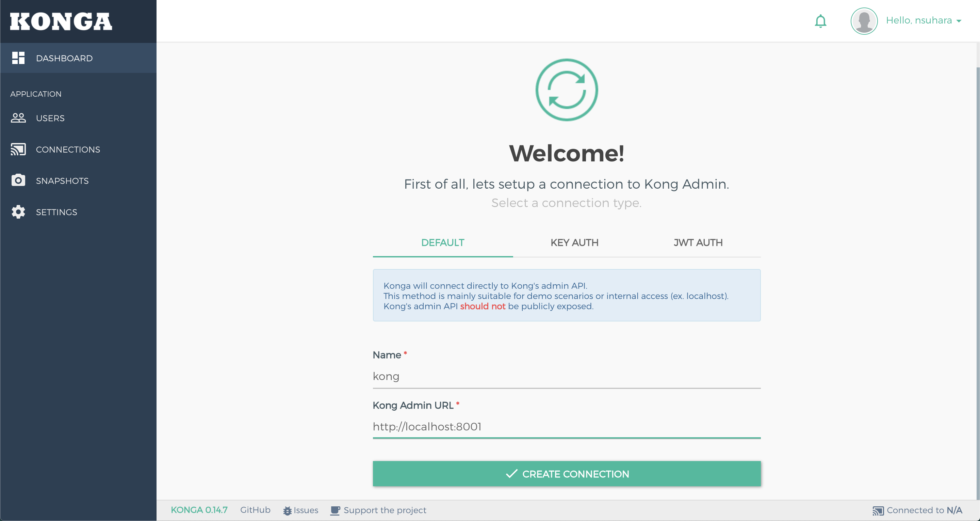Viewport: 980px width, 521px height.
Task: Open USERS menu entry
Action: click(78, 118)
